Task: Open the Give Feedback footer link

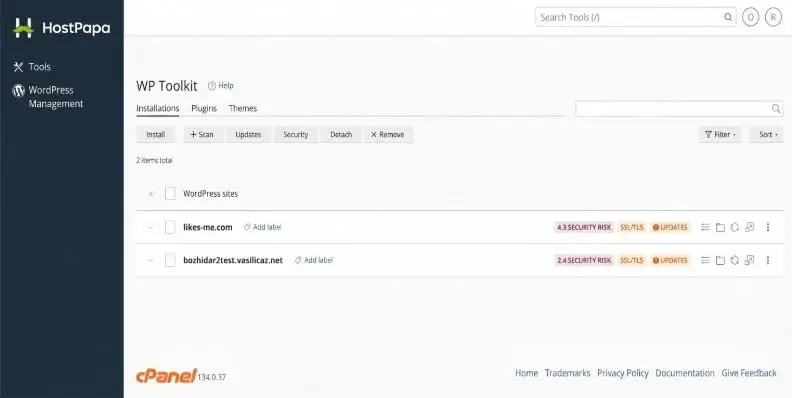Action: 749,373
